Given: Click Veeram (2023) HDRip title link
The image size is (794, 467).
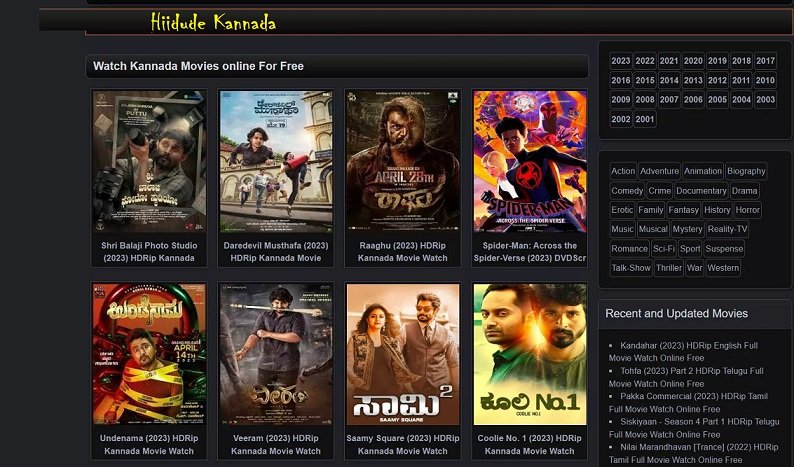Looking at the screenshot, I should tap(276, 444).
